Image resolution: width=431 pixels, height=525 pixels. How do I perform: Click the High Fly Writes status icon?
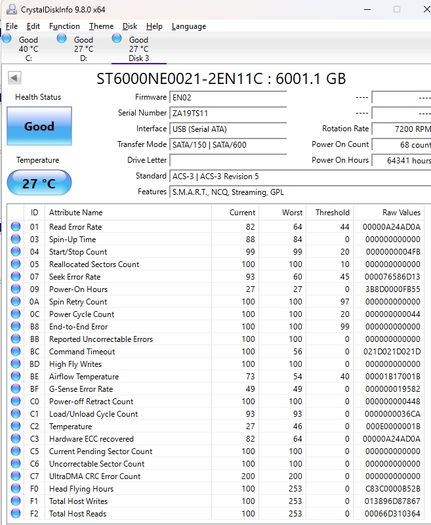[15, 364]
